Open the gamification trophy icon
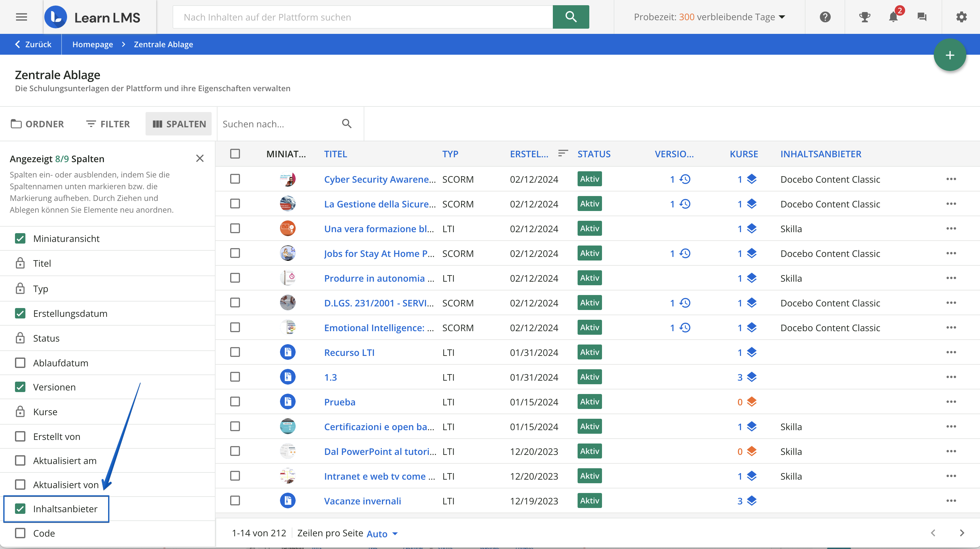The image size is (980, 549). [864, 17]
